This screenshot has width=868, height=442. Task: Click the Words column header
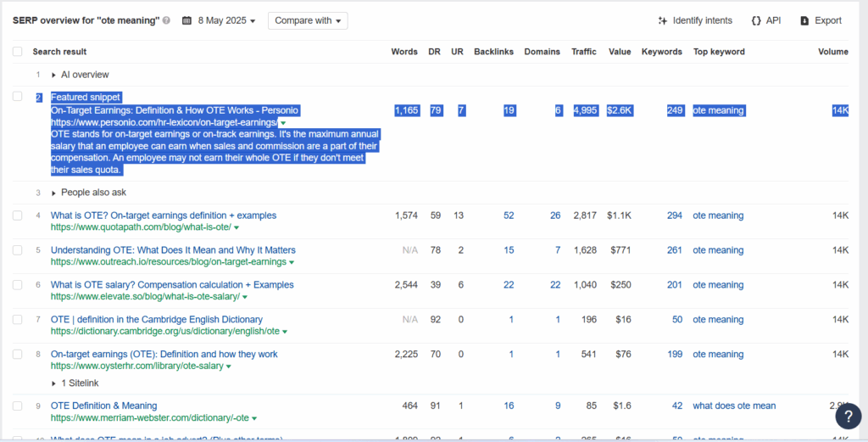(404, 52)
